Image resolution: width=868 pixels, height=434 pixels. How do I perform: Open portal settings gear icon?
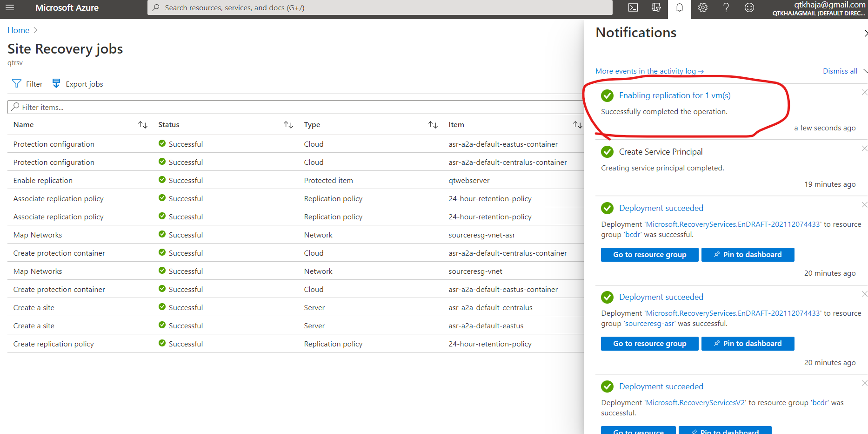[x=703, y=7]
